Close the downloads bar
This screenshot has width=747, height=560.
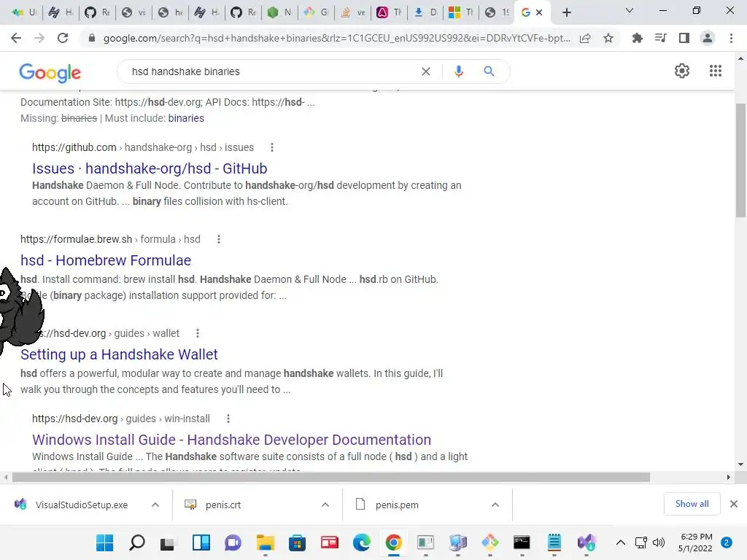click(x=734, y=504)
